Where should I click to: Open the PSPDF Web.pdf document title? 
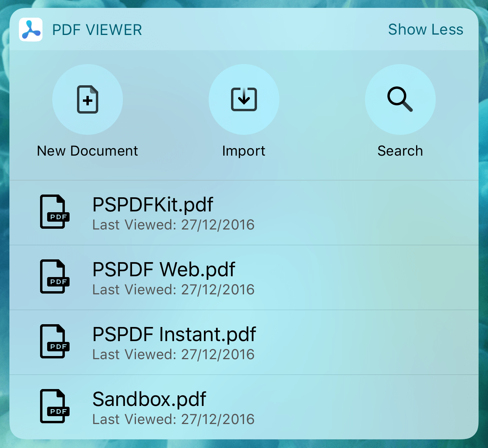point(163,269)
